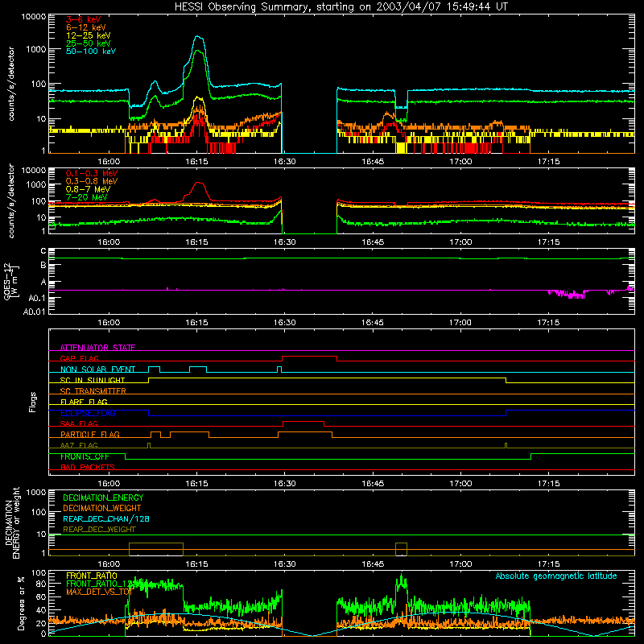
Task: Click the A0.01 label on GOES axis
Action: point(34,312)
